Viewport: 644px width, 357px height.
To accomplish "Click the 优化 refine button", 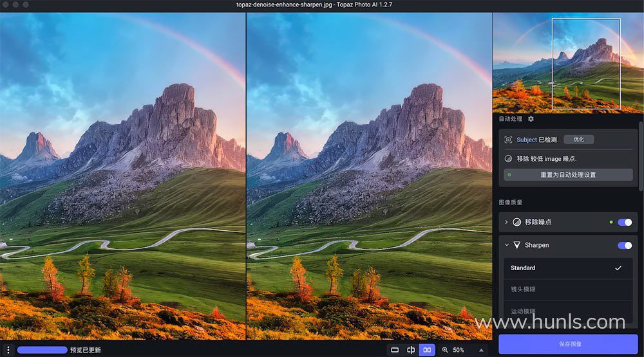I will [x=579, y=140].
